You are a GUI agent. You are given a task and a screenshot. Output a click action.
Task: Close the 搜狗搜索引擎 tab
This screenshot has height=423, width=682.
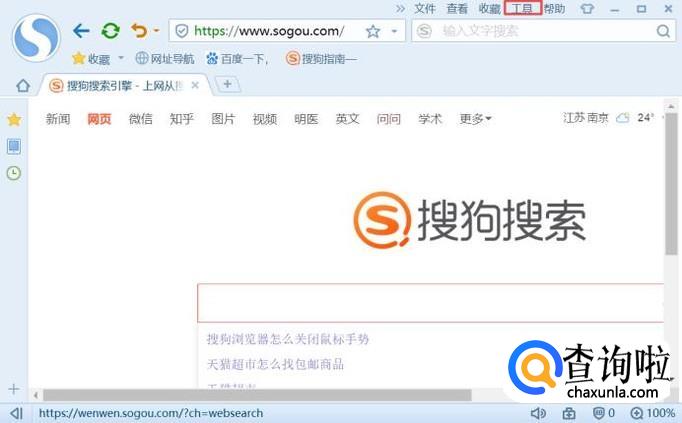tap(195, 85)
